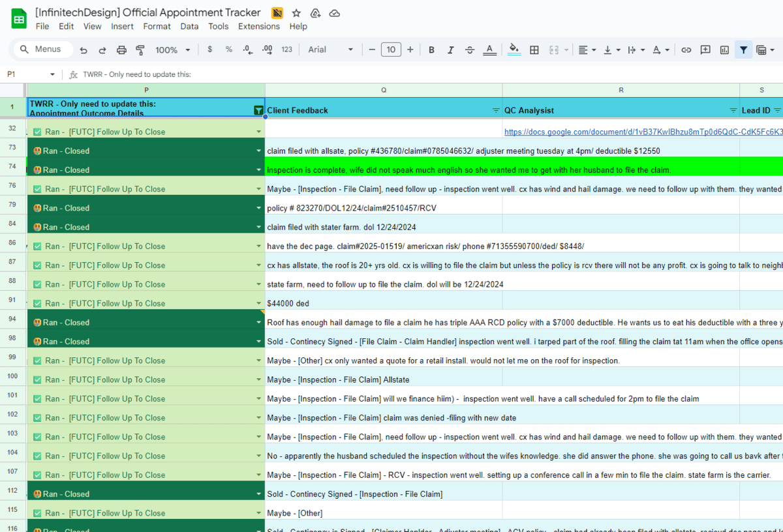Decrease decimal places

pos(247,50)
